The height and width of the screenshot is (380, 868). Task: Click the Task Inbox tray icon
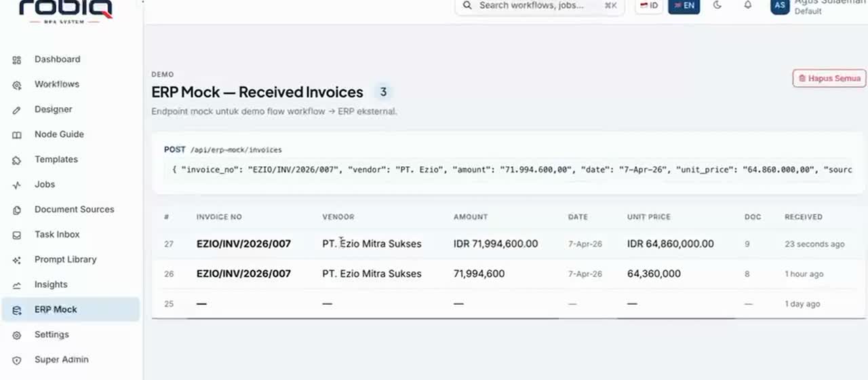17,235
